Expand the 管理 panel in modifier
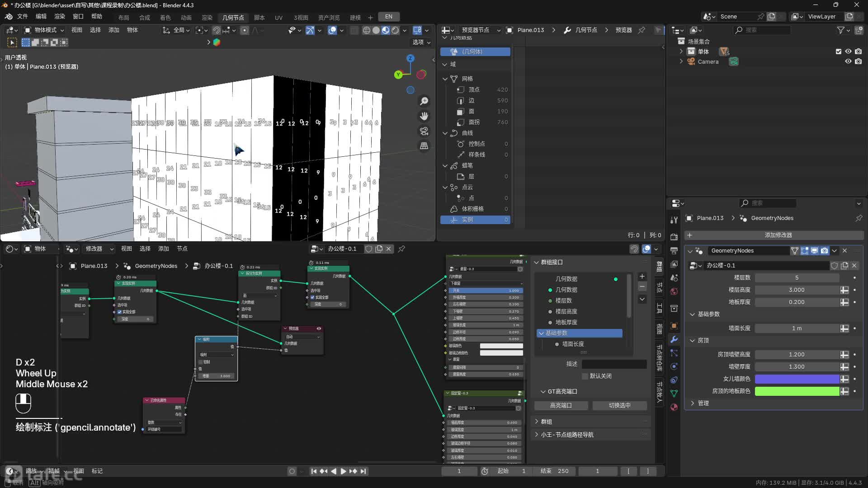This screenshot has height=488, width=868. point(692,403)
